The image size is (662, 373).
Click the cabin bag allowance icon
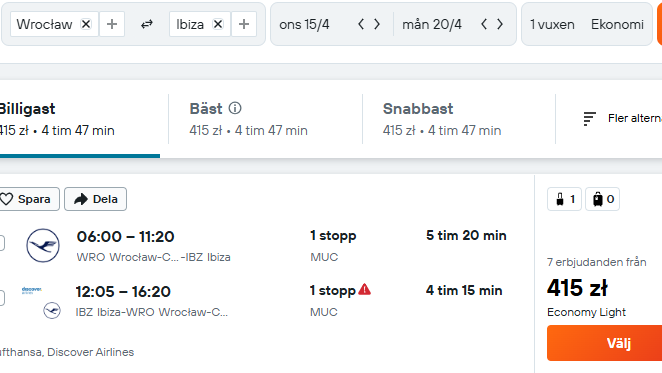[x=564, y=199]
